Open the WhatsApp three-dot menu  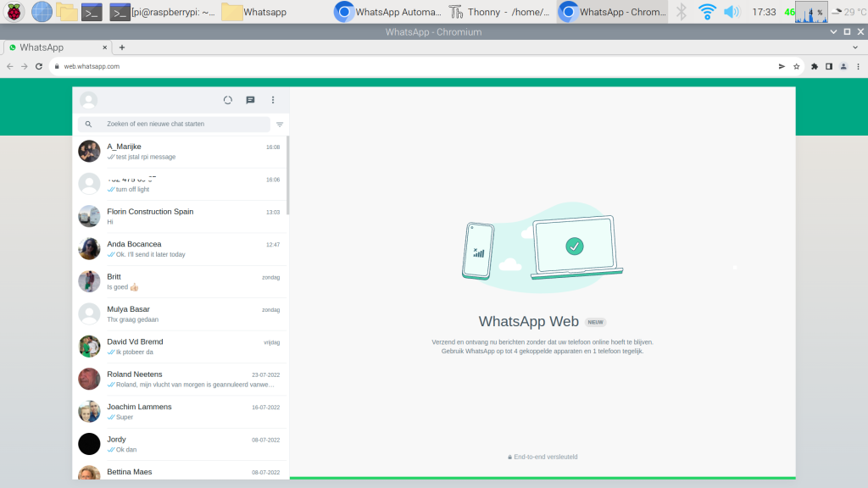pos(273,100)
